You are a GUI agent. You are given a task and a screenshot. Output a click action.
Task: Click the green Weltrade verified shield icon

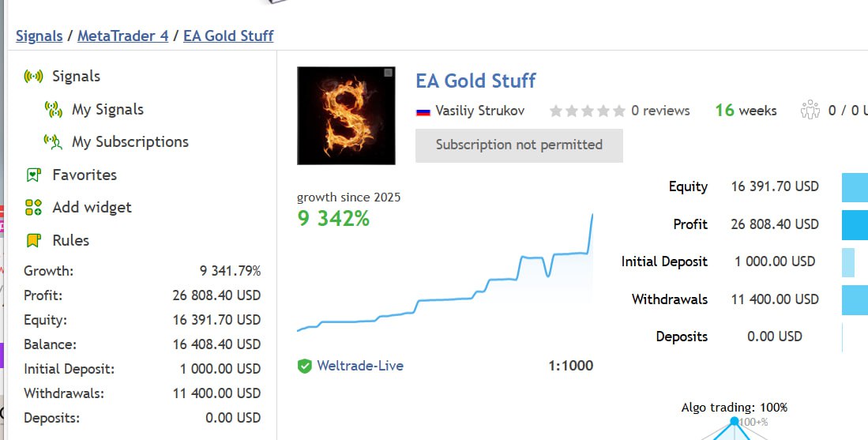tap(304, 367)
